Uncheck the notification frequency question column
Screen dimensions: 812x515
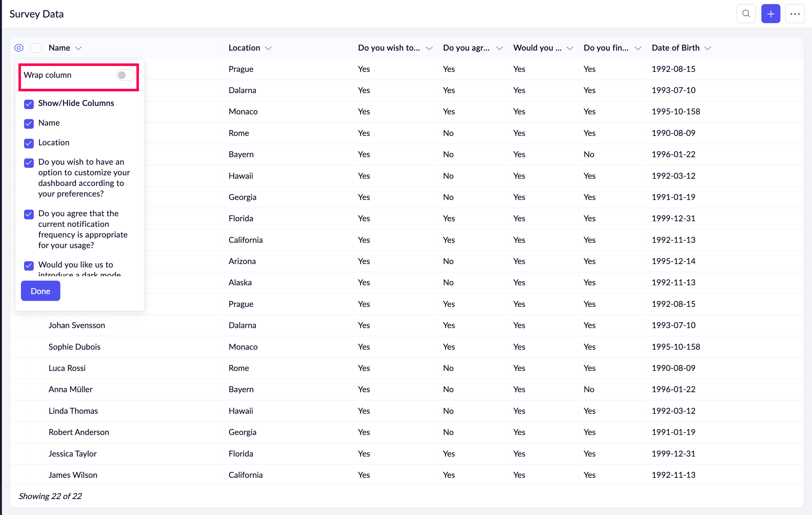(x=29, y=214)
